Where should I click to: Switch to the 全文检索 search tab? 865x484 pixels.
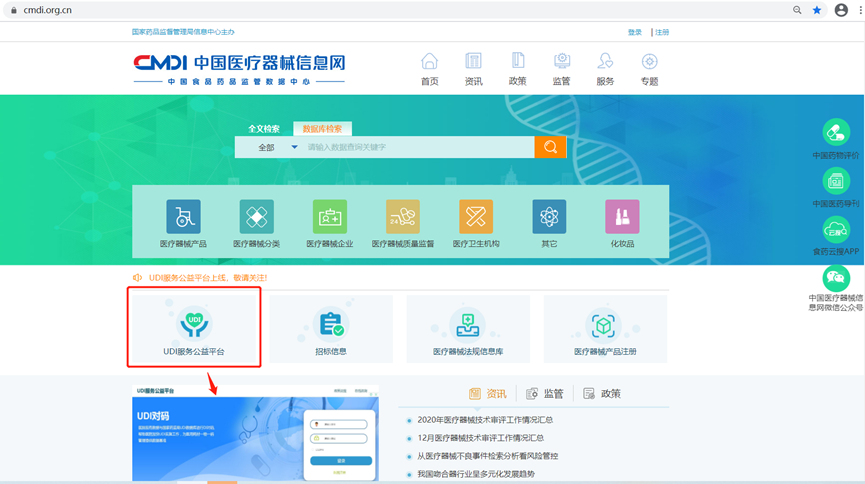[x=264, y=129]
